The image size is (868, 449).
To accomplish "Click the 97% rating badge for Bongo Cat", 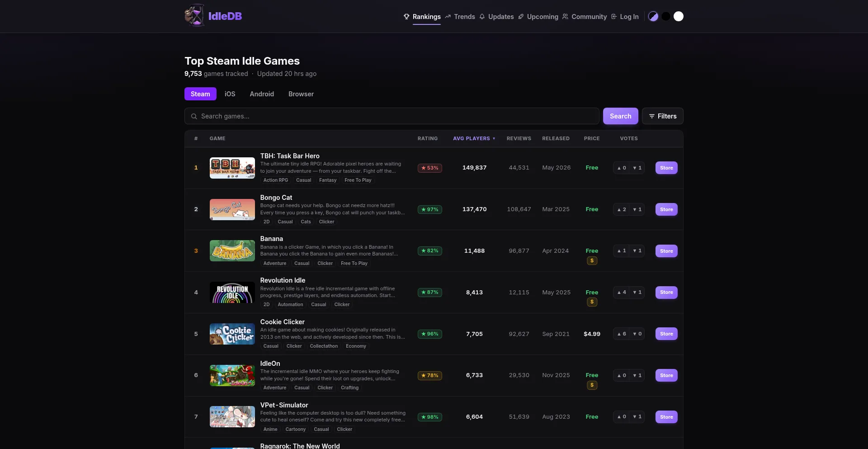I will 430,209.
